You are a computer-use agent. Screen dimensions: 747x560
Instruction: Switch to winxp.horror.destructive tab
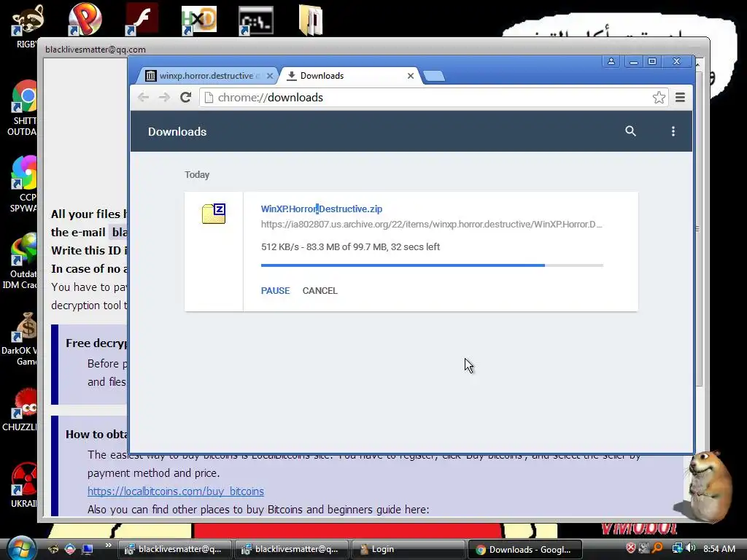[206, 76]
